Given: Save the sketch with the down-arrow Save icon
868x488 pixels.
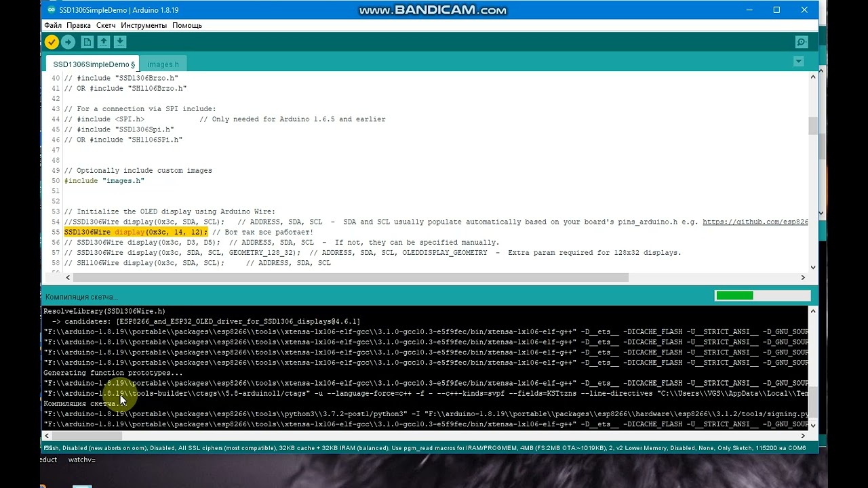Looking at the screenshot, I should (x=120, y=42).
